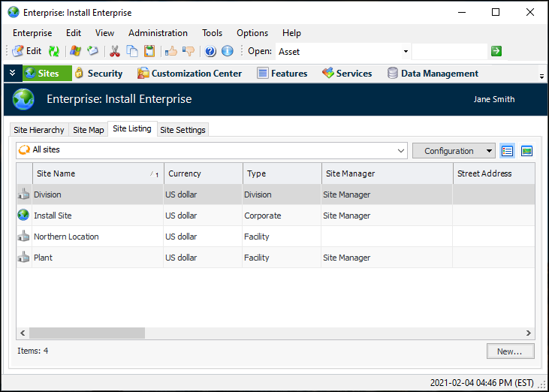Image resolution: width=549 pixels, height=392 pixels.
Task: Click the New... button
Action: [x=509, y=351]
